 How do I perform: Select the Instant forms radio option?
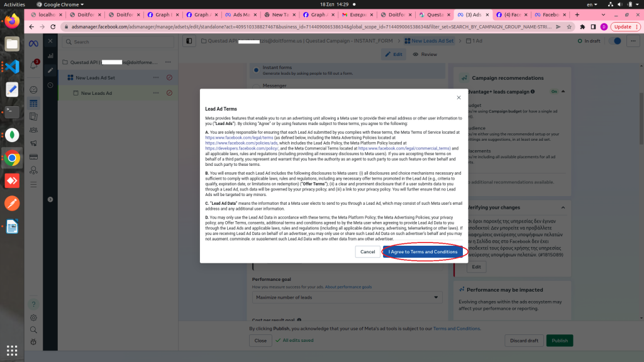(x=256, y=69)
